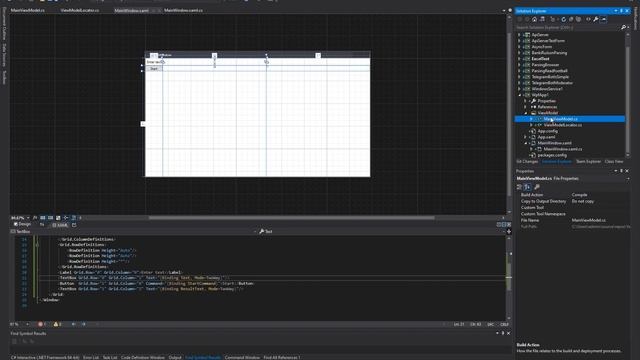Click the Start button in the designer window
The image size is (640, 360).
(154, 69)
